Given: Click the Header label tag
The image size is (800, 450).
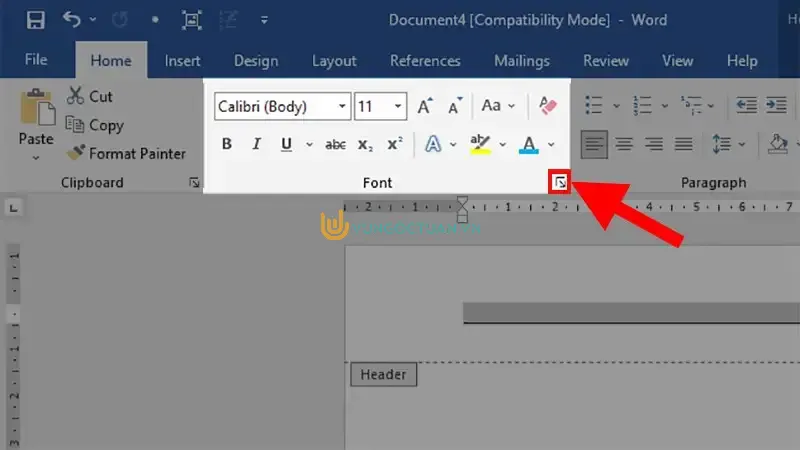Looking at the screenshot, I should click(383, 374).
